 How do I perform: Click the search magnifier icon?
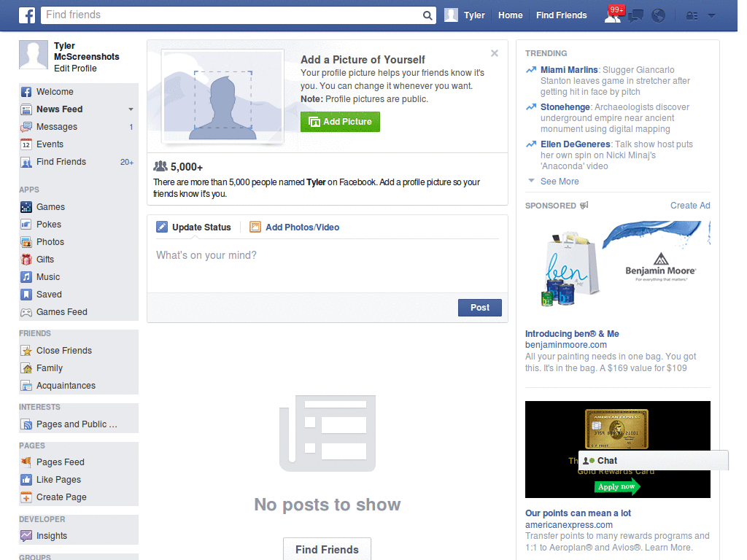(427, 15)
